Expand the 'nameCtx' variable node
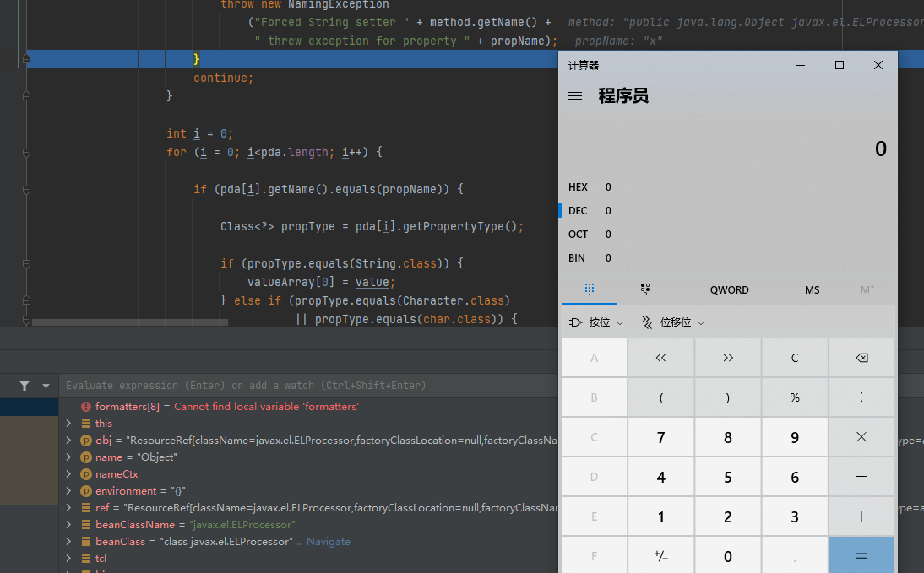 (68, 474)
